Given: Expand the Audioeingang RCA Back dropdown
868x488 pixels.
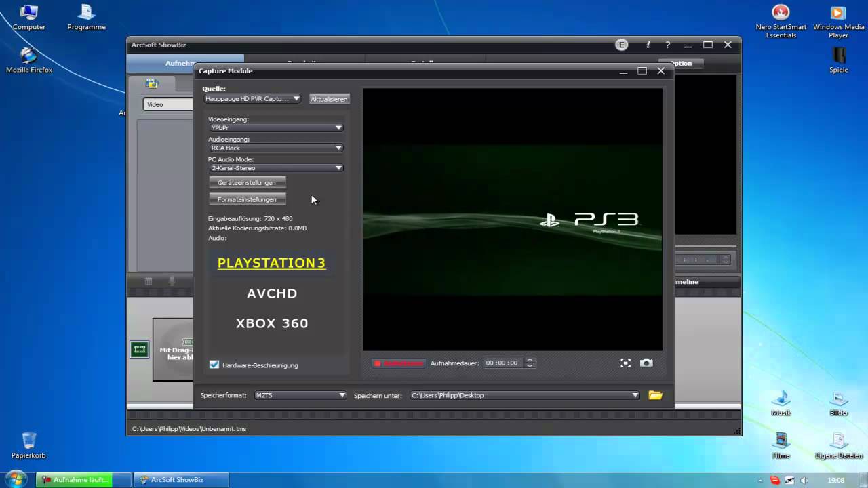Looking at the screenshot, I should click(x=276, y=148).
